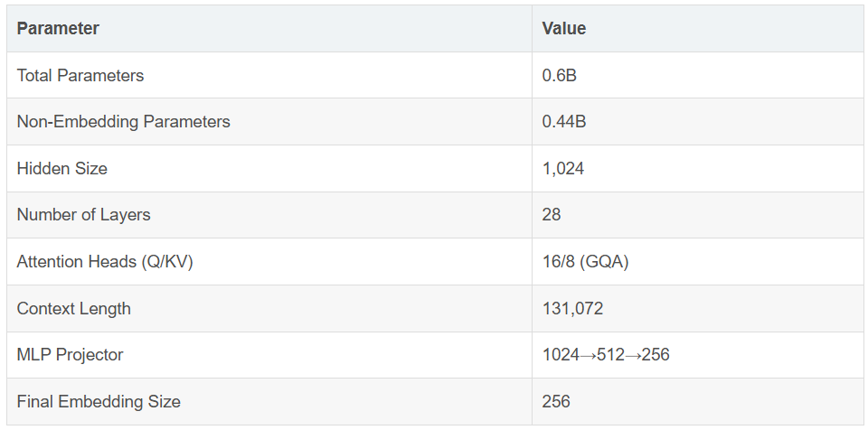The image size is (868, 430).
Task: Click the 'Parameter' column header
Action: [58, 28]
